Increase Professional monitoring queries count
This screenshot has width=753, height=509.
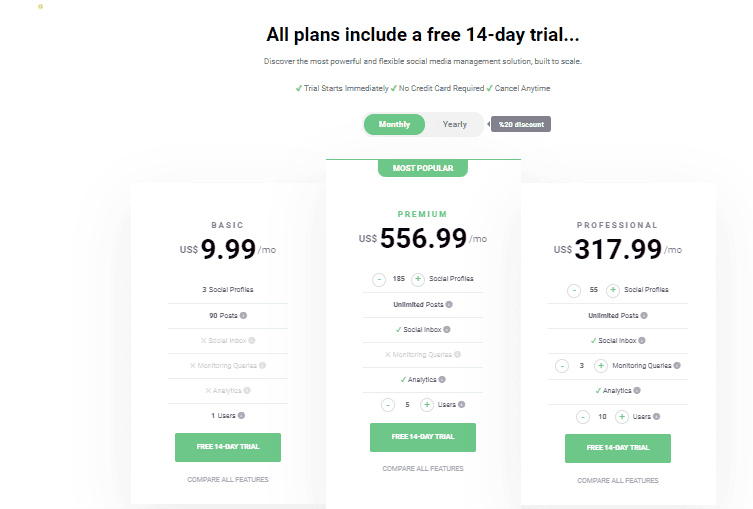(601, 366)
